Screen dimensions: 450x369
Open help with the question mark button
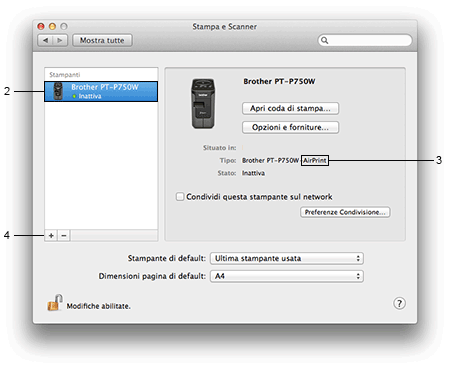[399, 303]
